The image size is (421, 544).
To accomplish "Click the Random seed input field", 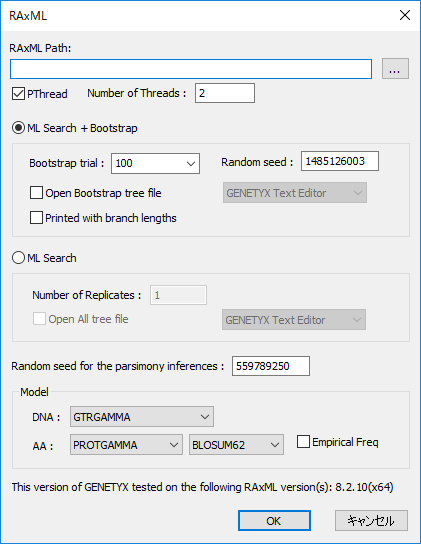I will (339, 161).
